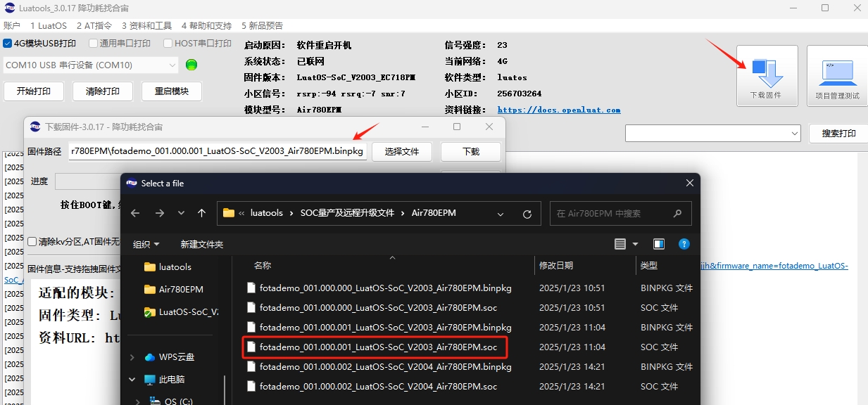Open the 5 新品预告 menu
868x405 pixels.
click(263, 25)
